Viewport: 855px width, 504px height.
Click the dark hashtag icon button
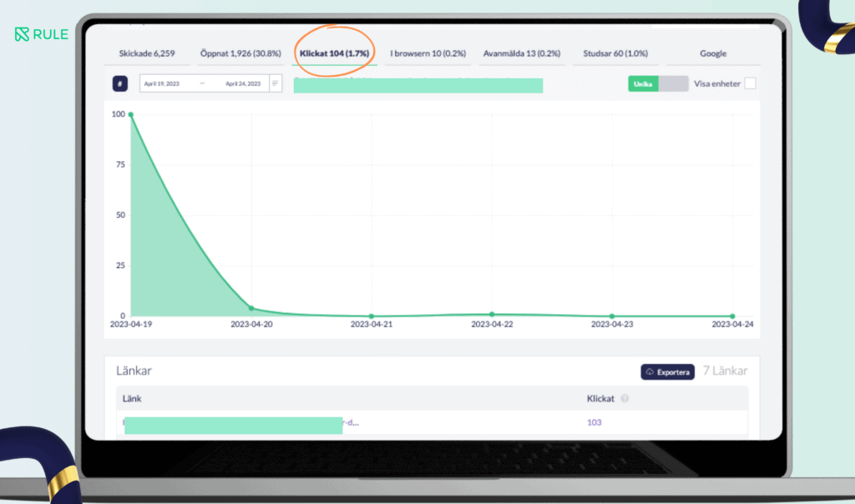(x=119, y=83)
